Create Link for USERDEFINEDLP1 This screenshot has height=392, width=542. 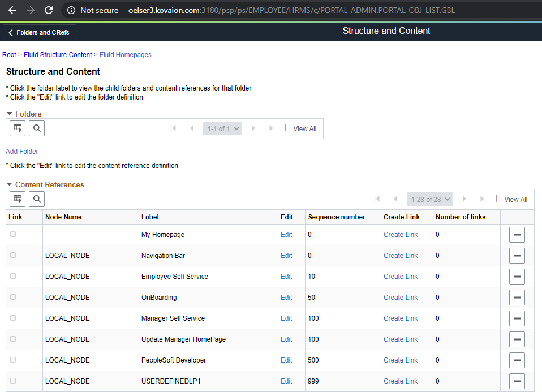(x=401, y=381)
